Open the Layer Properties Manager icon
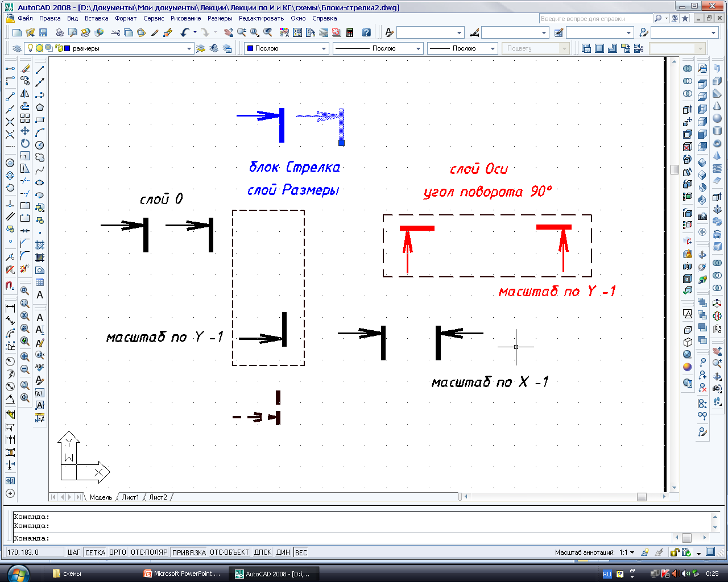This screenshot has width=728, height=582. click(x=17, y=48)
